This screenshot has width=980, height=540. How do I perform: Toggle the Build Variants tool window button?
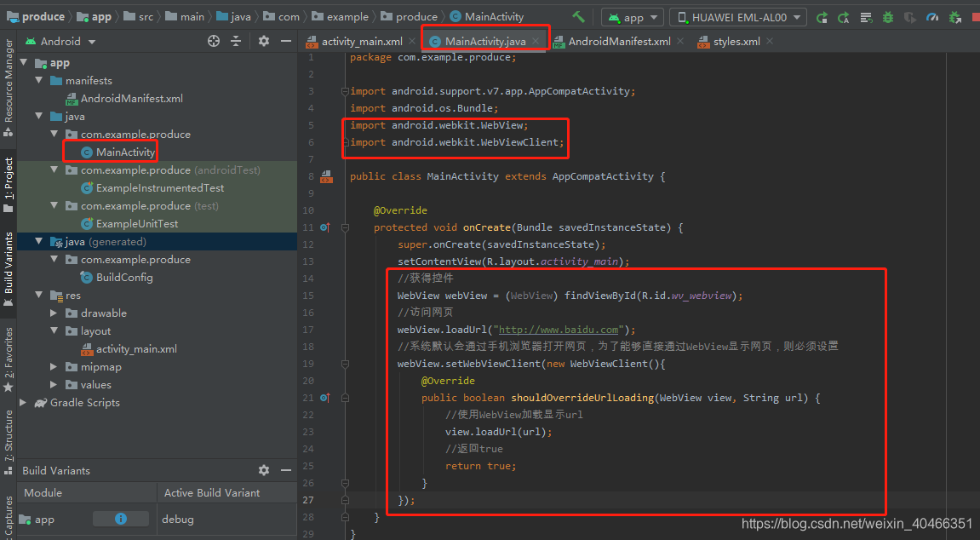(9, 269)
